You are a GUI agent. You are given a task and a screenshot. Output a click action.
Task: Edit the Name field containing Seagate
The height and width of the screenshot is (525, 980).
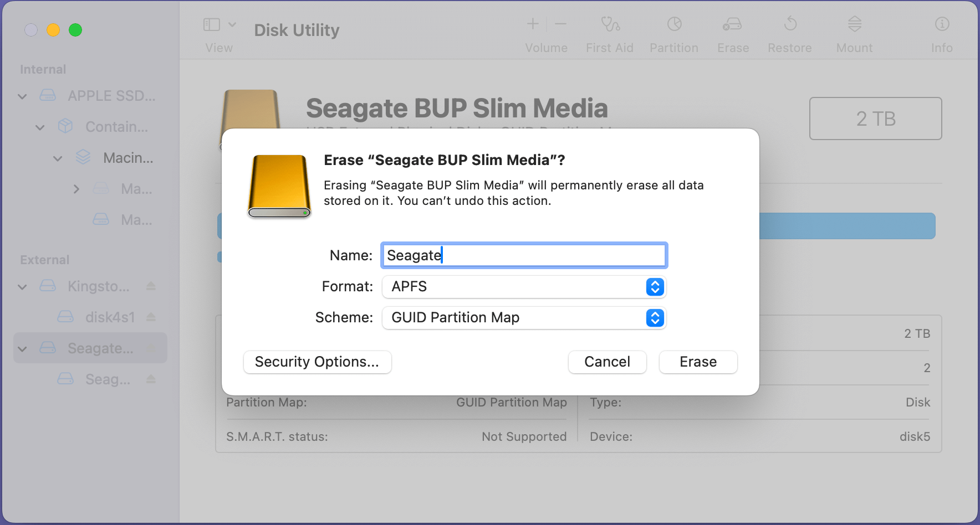click(523, 255)
